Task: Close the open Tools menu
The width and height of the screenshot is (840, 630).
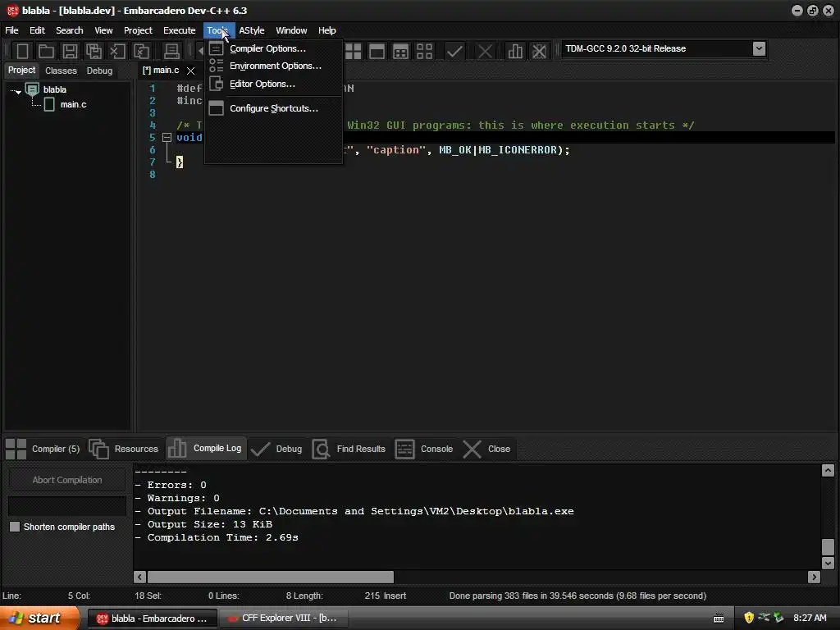Action: tap(218, 30)
